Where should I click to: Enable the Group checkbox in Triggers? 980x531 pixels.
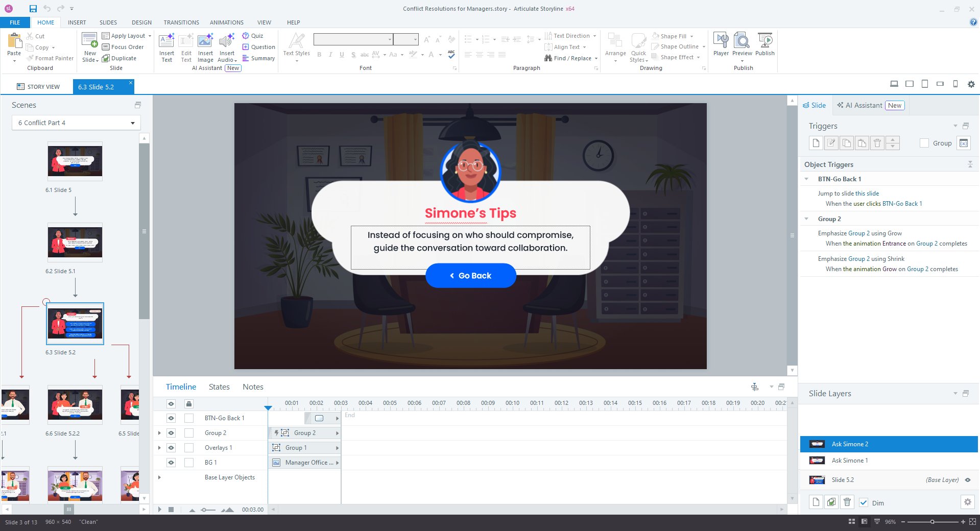pyautogui.click(x=924, y=143)
